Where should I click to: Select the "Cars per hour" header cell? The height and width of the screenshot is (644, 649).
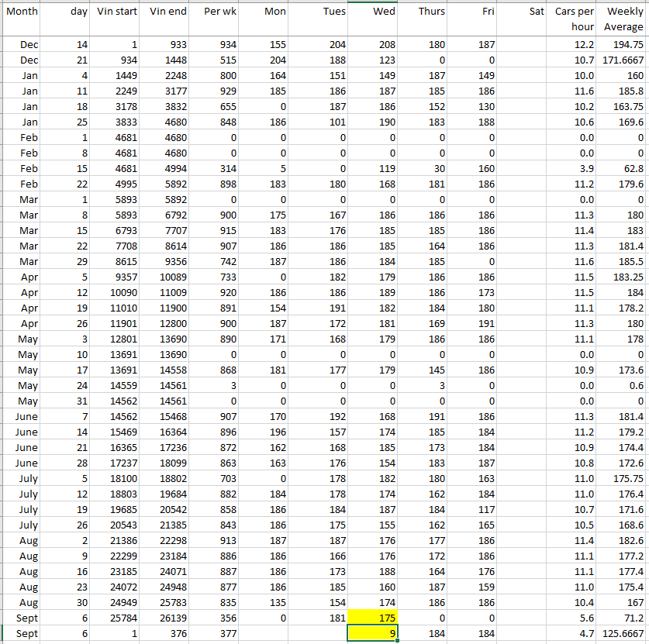575,19
